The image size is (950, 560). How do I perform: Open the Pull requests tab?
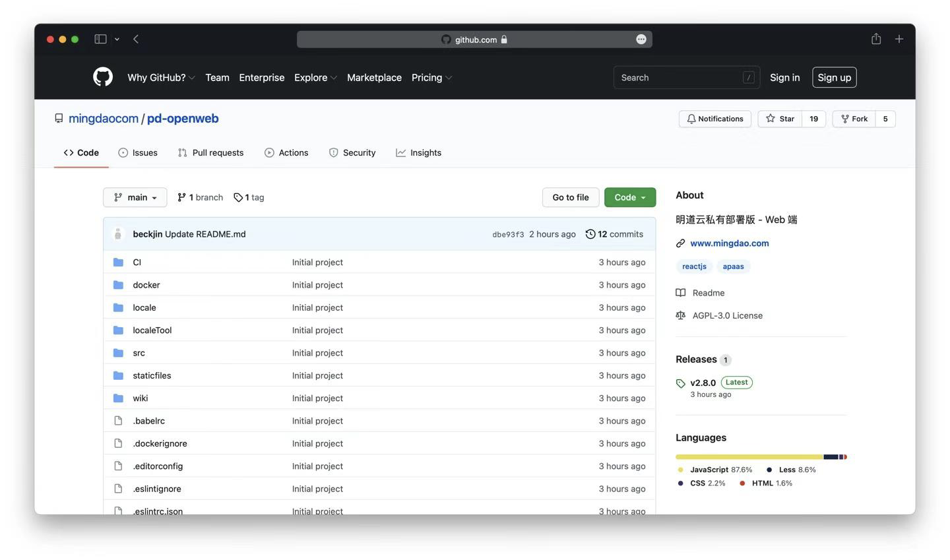pos(210,152)
